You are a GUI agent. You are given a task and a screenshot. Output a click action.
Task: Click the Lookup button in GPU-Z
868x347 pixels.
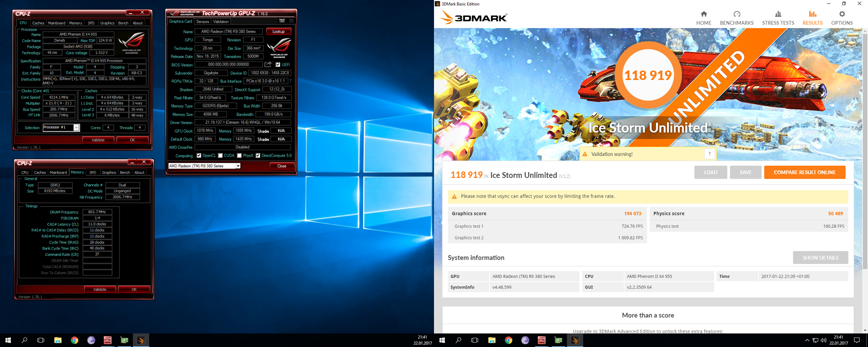(x=278, y=31)
